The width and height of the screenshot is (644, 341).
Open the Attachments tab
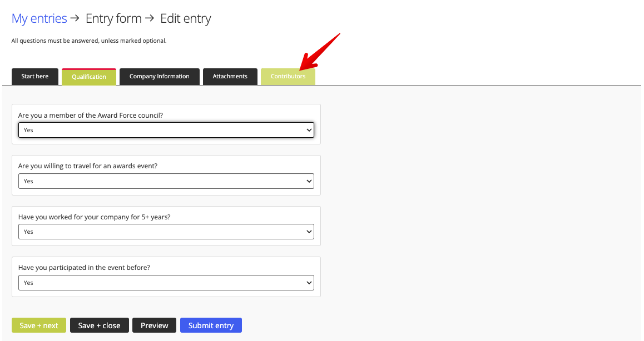[x=230, y=76]
